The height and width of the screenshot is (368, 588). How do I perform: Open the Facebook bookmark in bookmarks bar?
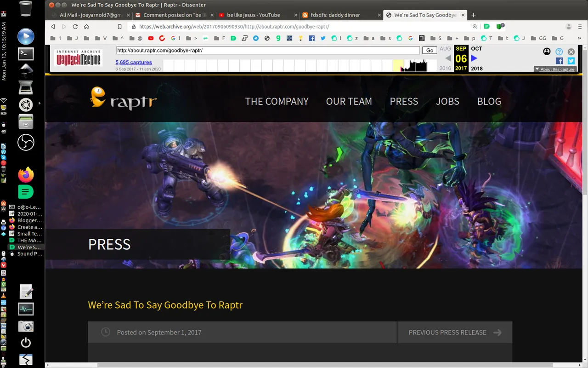pyautogui.click(x=312, y=38)
